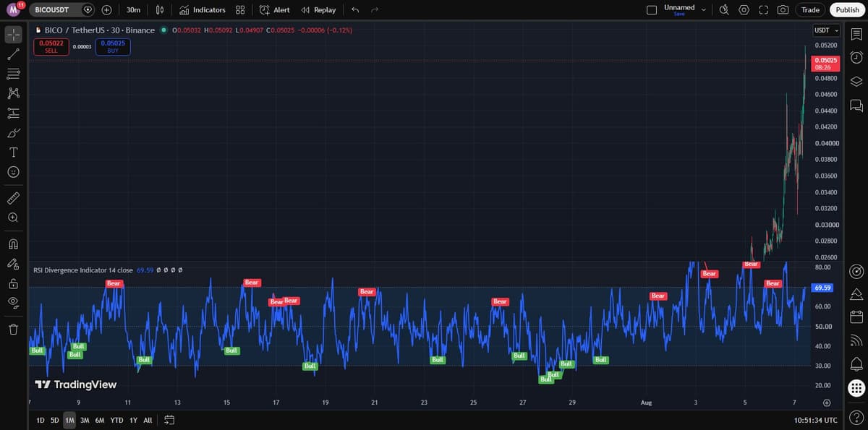Viewport: 868px width, 430px height.
Task: Open the watchlist panel
Action: coord(856,34)
